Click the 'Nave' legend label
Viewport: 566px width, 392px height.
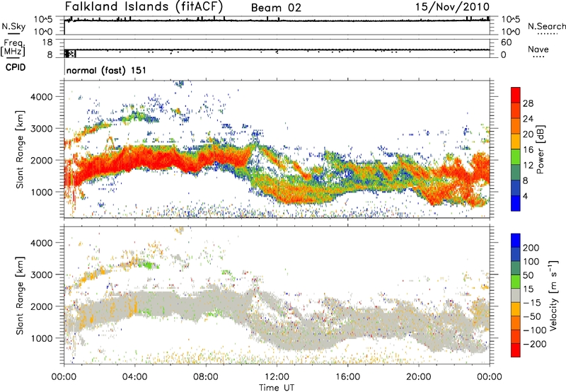(x=538, y=49)
